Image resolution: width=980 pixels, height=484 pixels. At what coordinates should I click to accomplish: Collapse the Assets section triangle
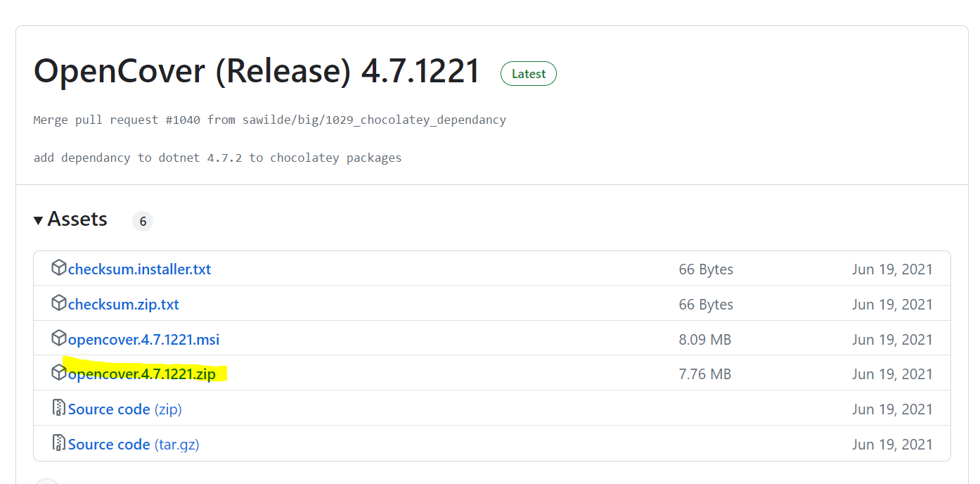coord(39,220)
